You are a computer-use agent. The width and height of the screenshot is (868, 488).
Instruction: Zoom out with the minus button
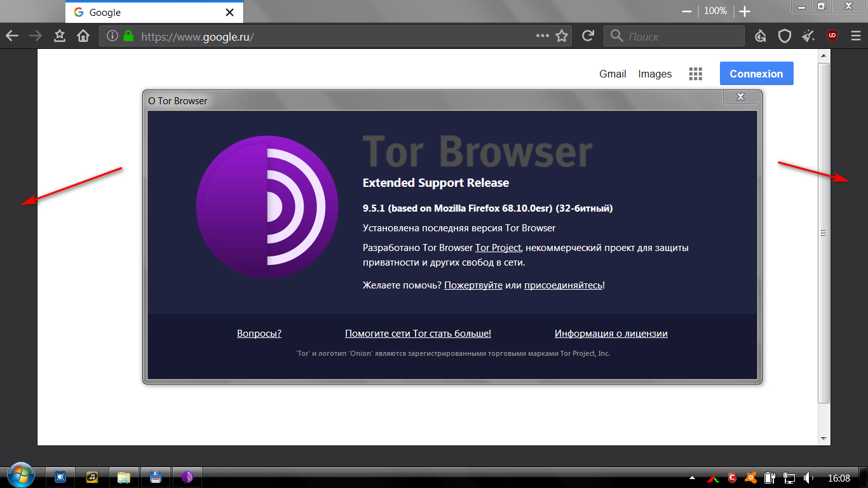click(686, 11)
